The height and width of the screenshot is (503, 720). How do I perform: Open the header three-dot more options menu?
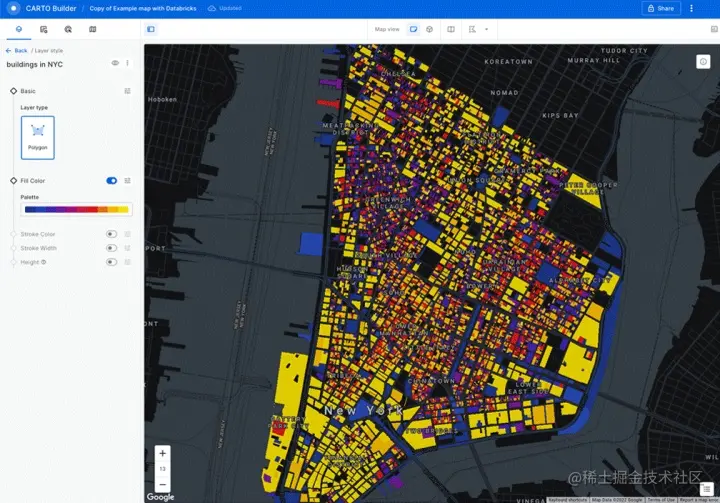click(691, 8)
